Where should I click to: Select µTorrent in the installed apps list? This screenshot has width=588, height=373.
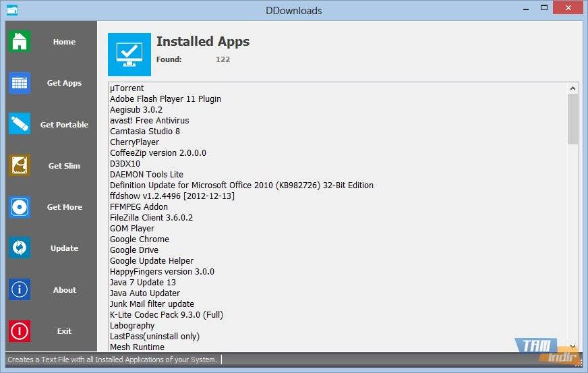(127, 88)
